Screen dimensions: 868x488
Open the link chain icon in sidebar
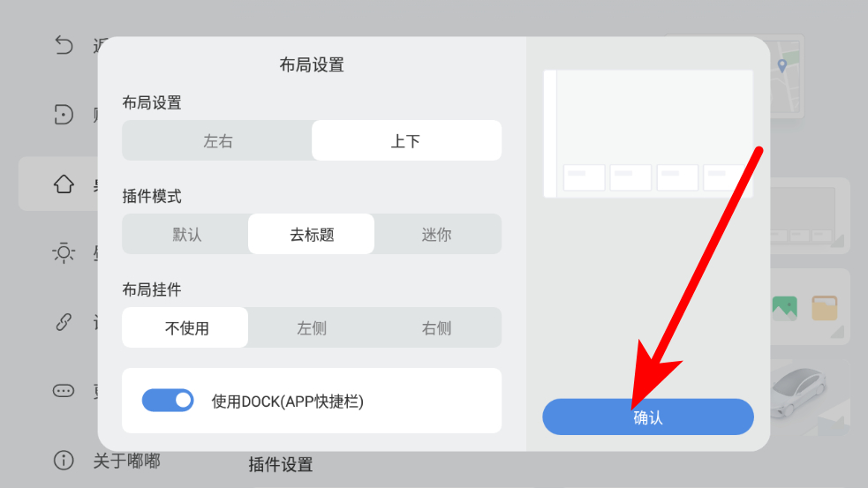pos(64,321)
